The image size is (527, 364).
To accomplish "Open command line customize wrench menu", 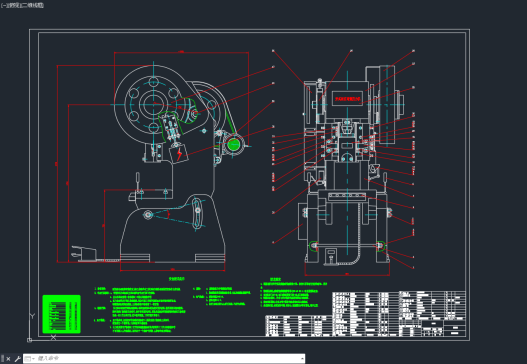I will 17,359.
